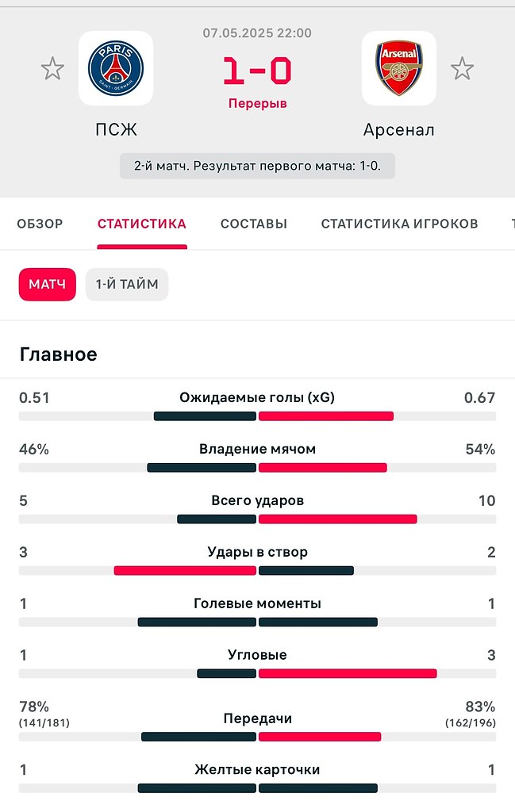Screen dimensions: 515x812
Task: Click the Владение мячом possession bar
Action: (x=257, y=468)
